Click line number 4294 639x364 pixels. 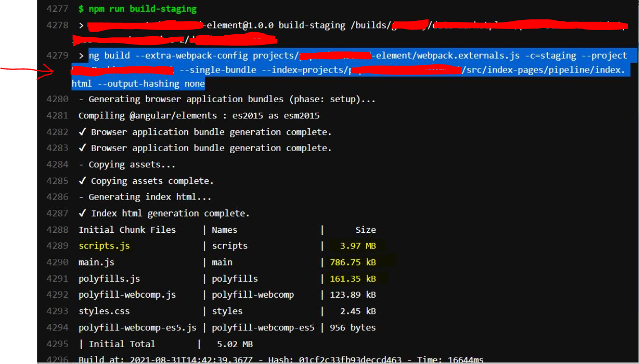[x=57, y=328]
